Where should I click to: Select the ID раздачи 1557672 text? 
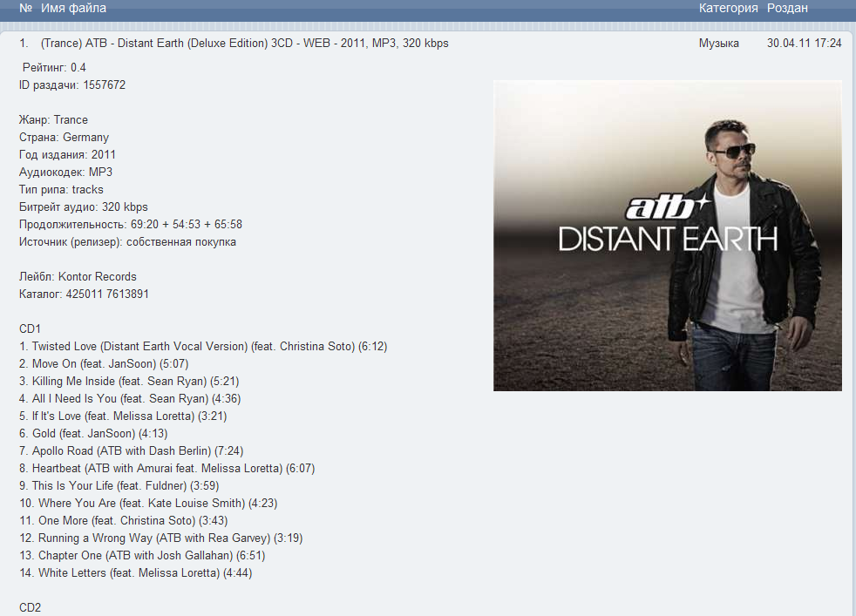click(x=72, y=85)
